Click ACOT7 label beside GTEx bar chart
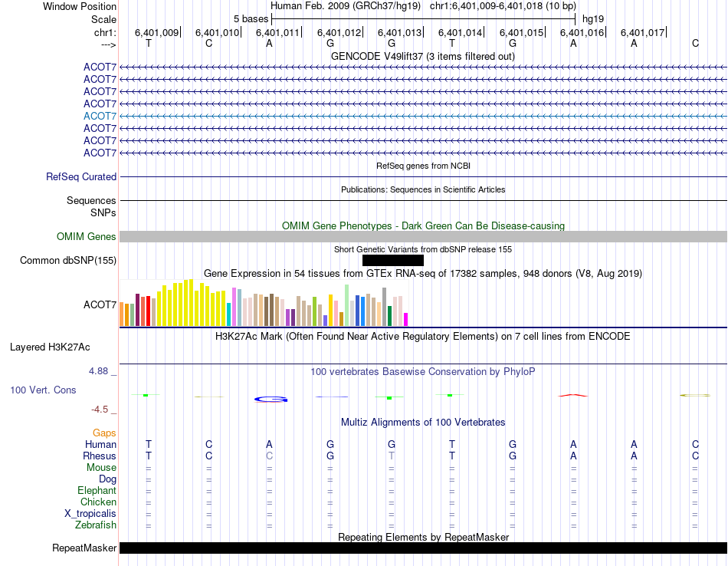Viewport: 728px width, 566px height. tap(100, 304)
